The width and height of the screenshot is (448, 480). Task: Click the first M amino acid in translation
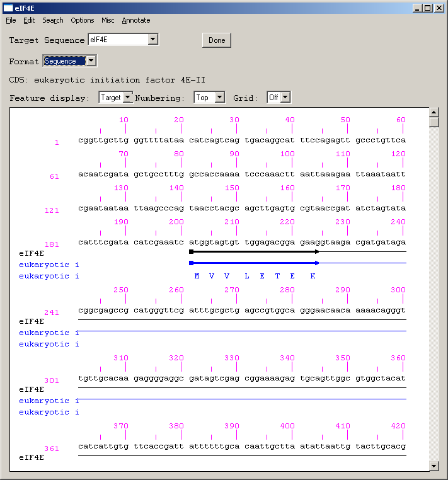(x=197, y=276)
